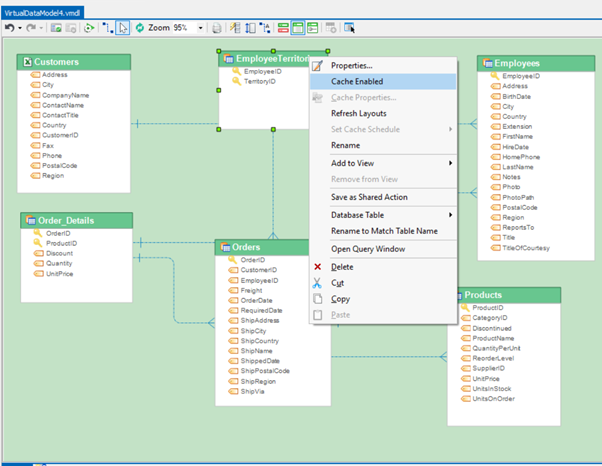Click the OrderID key field in Order_Details

tap(58, 233)
